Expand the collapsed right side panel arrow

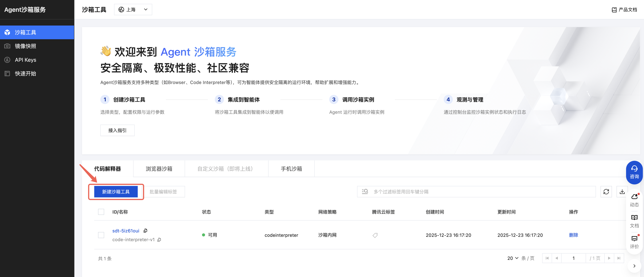tap(634, 266)
